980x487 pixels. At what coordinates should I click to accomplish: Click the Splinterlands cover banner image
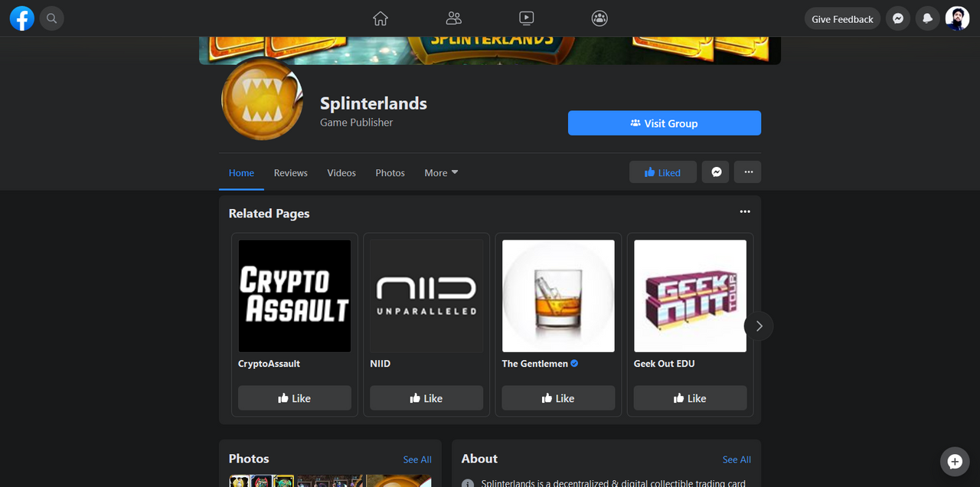490,51
